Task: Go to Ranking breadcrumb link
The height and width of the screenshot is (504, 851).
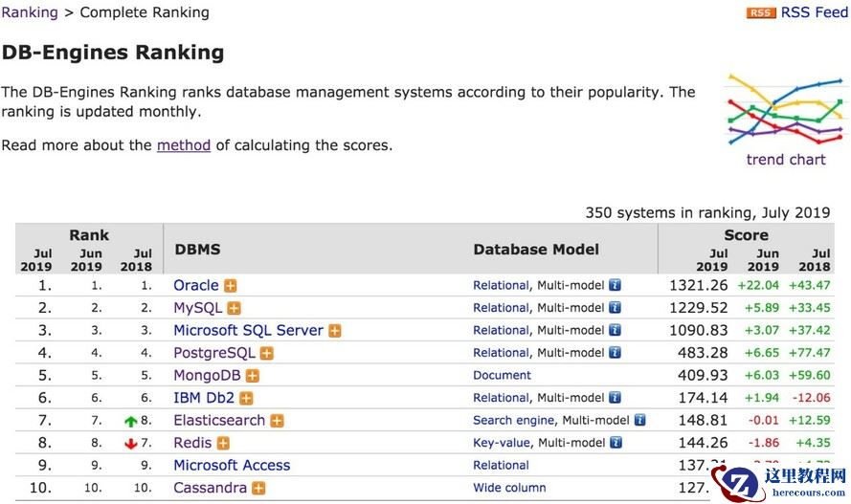Action: pos(30,12)
